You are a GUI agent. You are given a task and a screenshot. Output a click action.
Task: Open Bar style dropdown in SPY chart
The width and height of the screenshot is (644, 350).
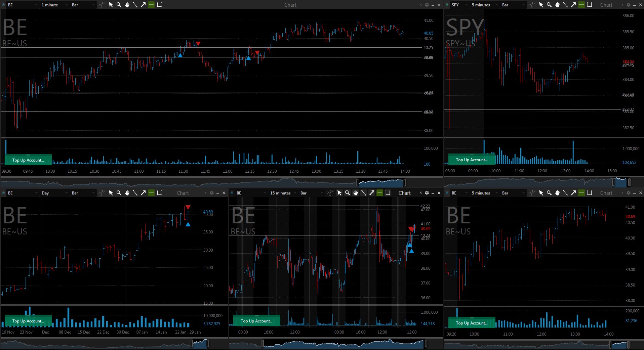click(513, 5)
